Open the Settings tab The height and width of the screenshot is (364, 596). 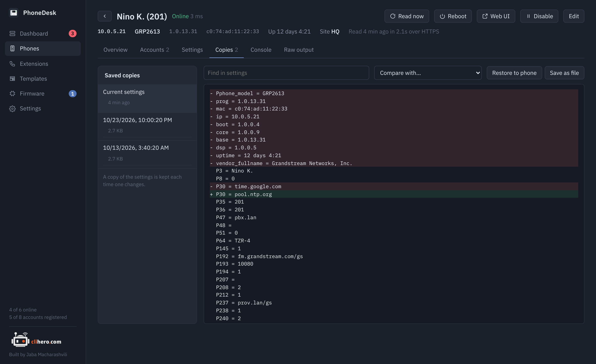(x=192, y=50)
